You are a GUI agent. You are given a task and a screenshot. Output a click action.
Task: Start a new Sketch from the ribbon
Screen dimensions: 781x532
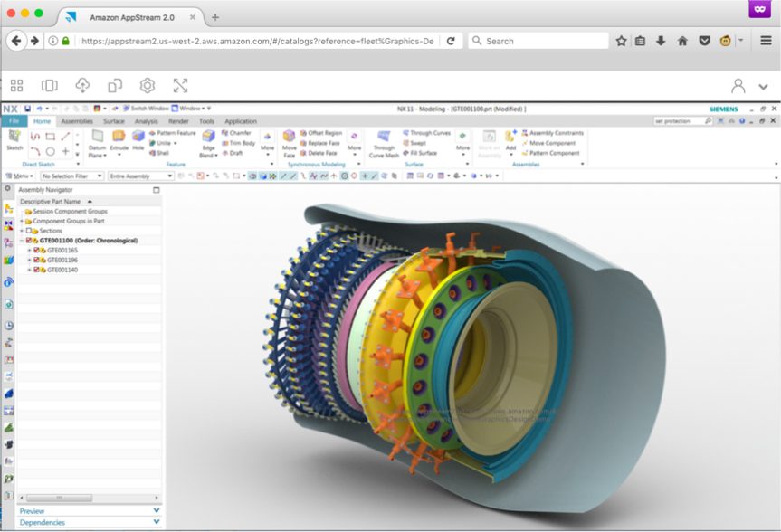coord(14,139)
